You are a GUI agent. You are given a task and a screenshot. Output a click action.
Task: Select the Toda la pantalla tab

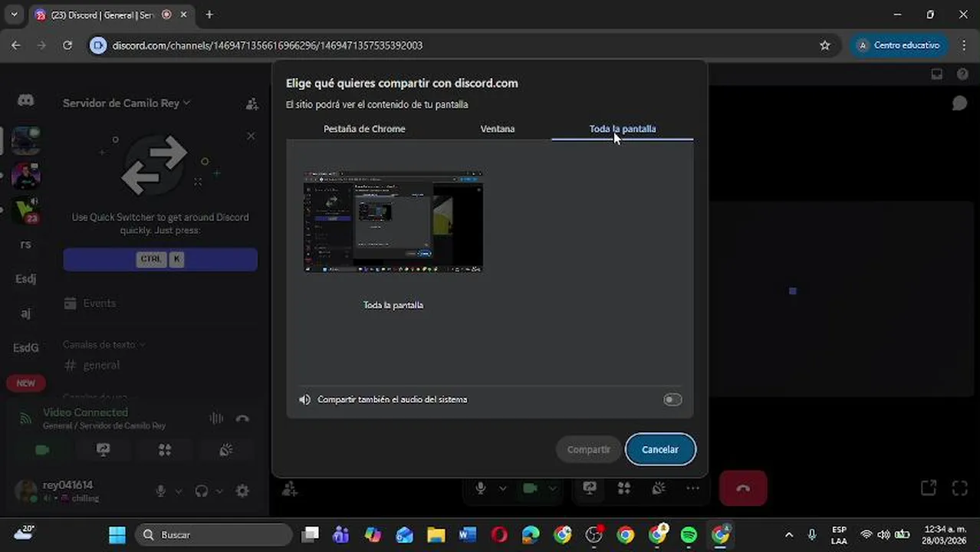(x=622, y=129)
